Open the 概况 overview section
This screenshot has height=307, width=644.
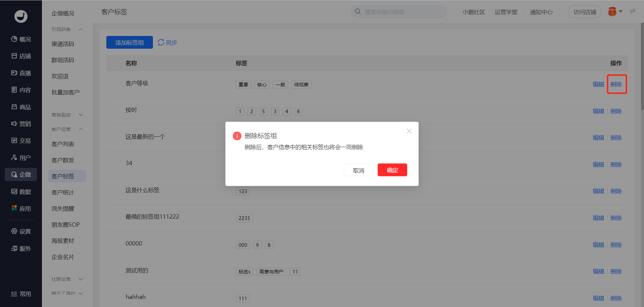tap(21, 39)
